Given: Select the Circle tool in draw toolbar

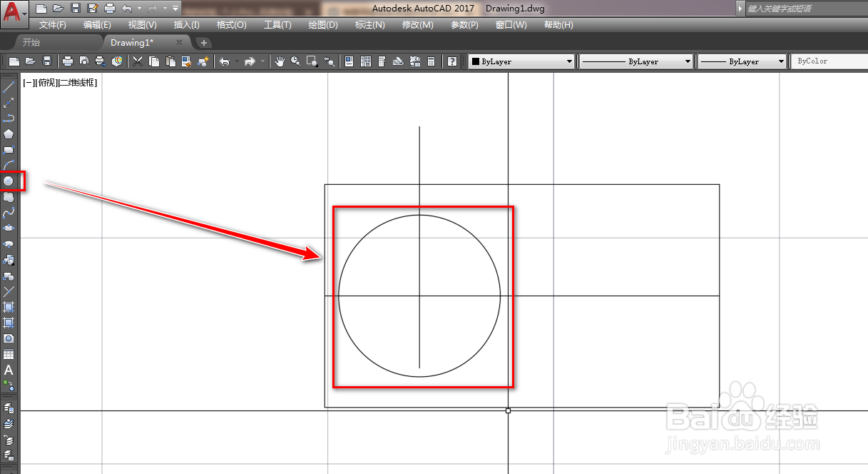Looking at the screenshot, I should coord(9,181).
